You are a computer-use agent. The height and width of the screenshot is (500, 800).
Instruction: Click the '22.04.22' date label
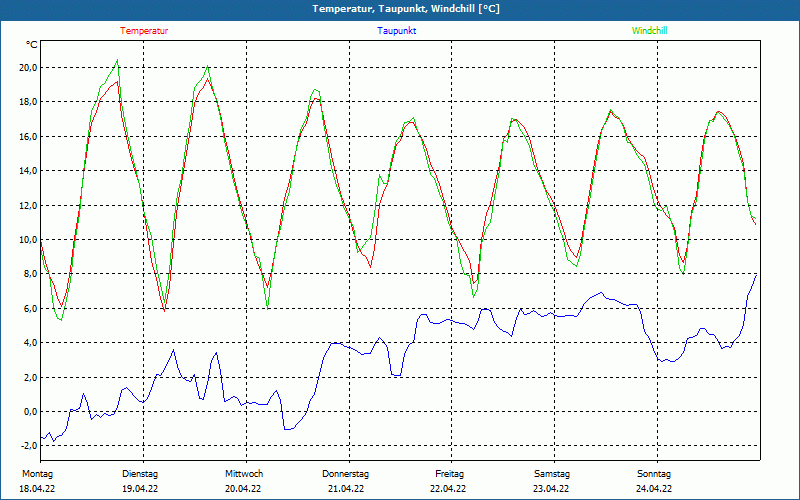coord(448,489)
